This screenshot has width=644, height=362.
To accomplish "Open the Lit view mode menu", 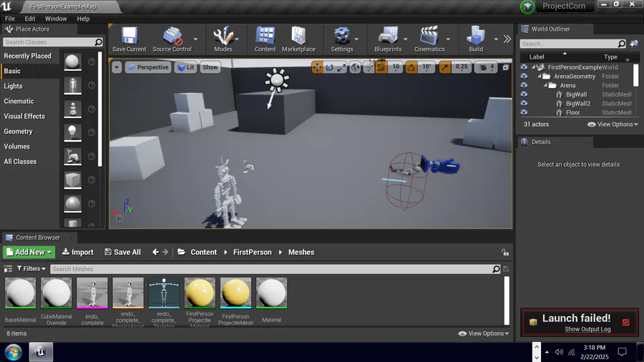I will tap(186, 67).
